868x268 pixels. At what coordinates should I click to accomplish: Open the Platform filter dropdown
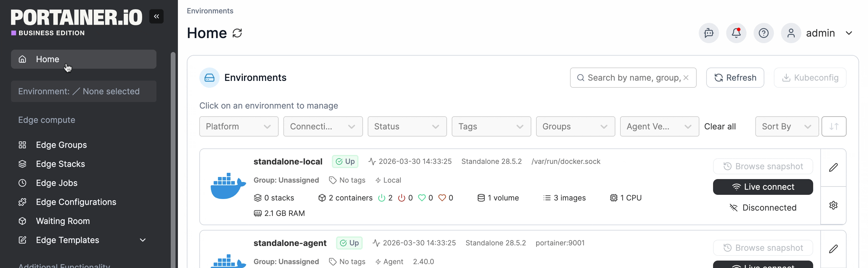tap(239, 126)
